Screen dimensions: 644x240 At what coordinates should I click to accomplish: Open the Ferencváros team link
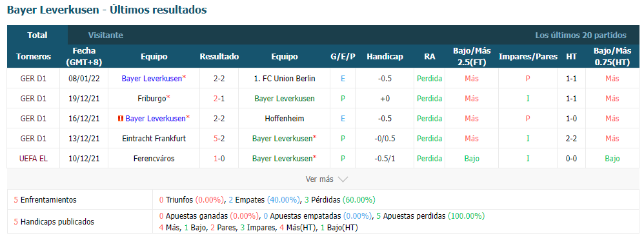coord(154,159)
